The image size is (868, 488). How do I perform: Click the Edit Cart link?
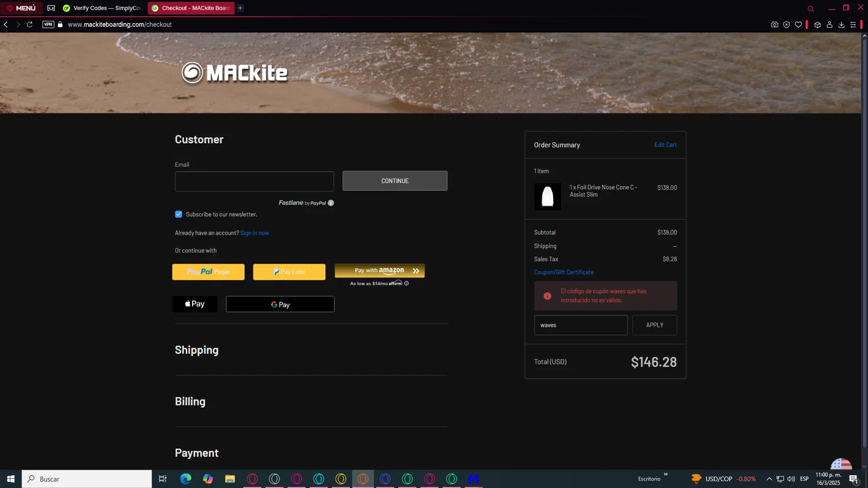point(665,145)
